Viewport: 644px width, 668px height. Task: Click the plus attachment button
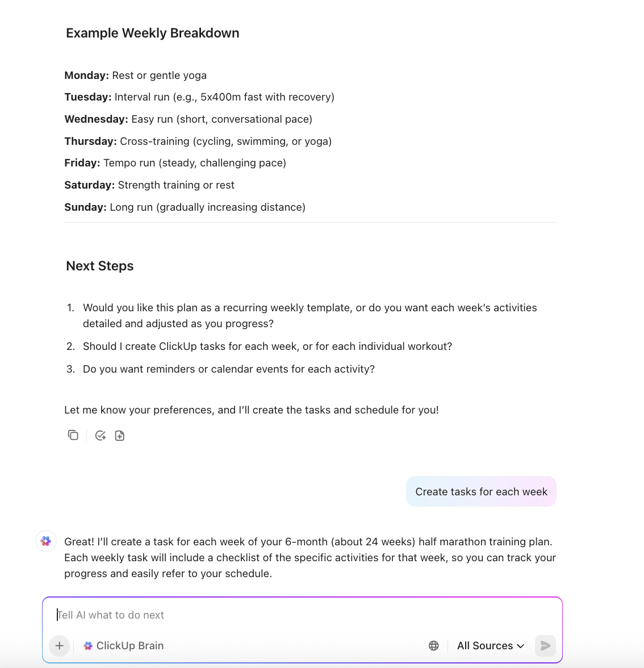[59, 646]
